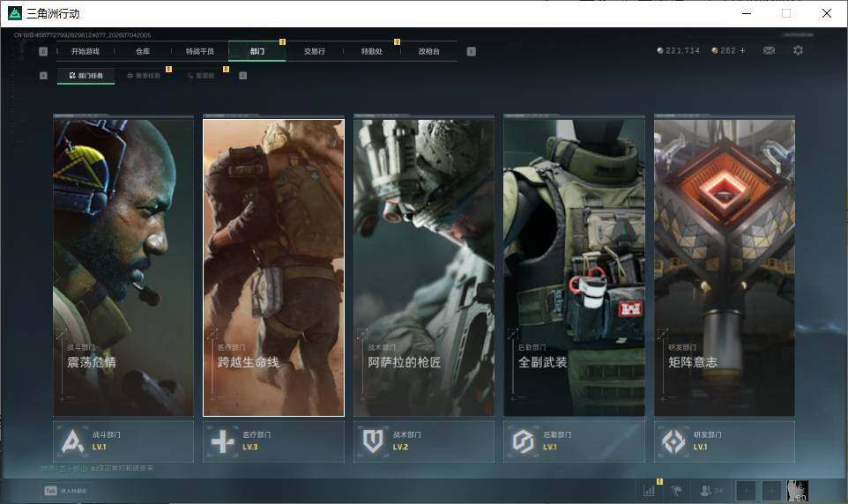Select the 部门任务 sub-tab
Image resolution: width=848 pixels, height=504 pixels.
click(86, 76)
